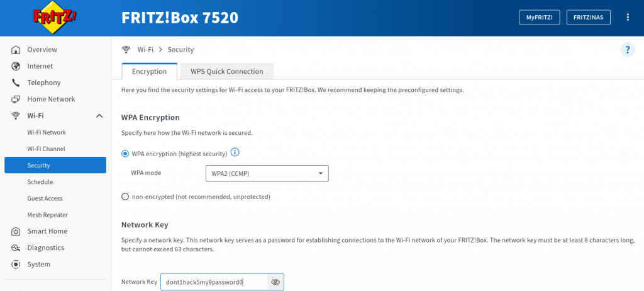The width and height of the screenshot is (644, 291).
Task: Switch to the Encryption tab
Action: point(150,71)
